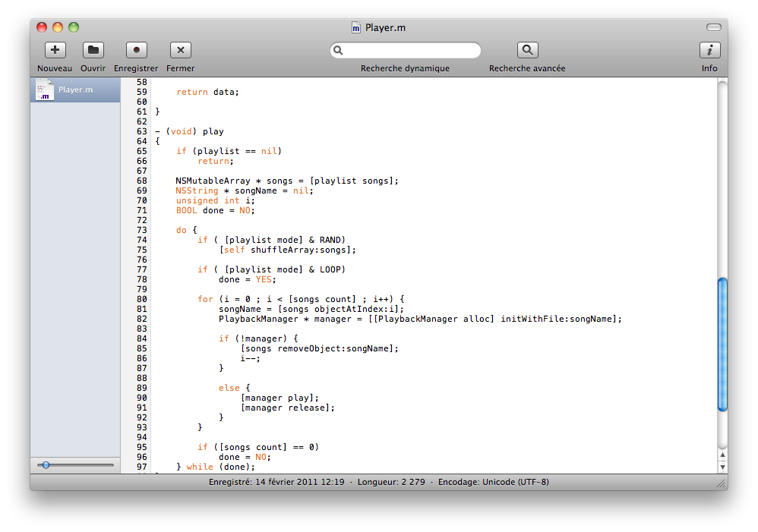The height and width of the screenshot is (532, 758).
Task: Open Recherche avancée search tool
Action: tap(527, 50)
